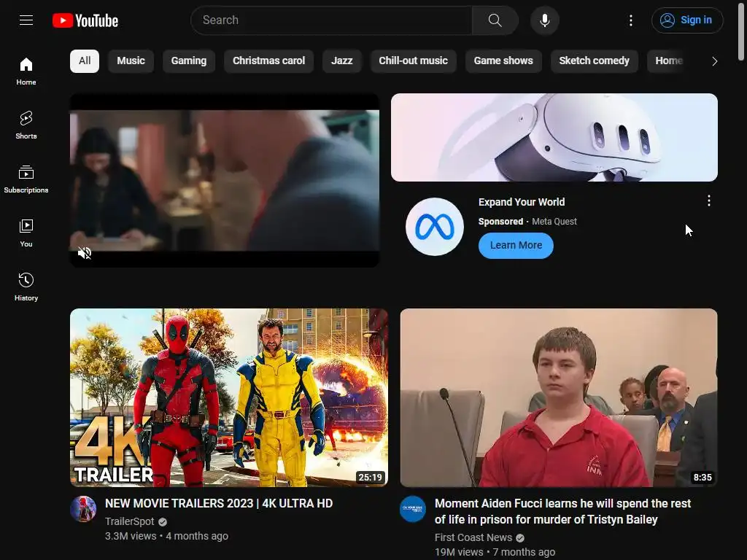This screenshot has width=747, height=560.
Task: Select the Christmas carol chip
Action: click(268, 61)
